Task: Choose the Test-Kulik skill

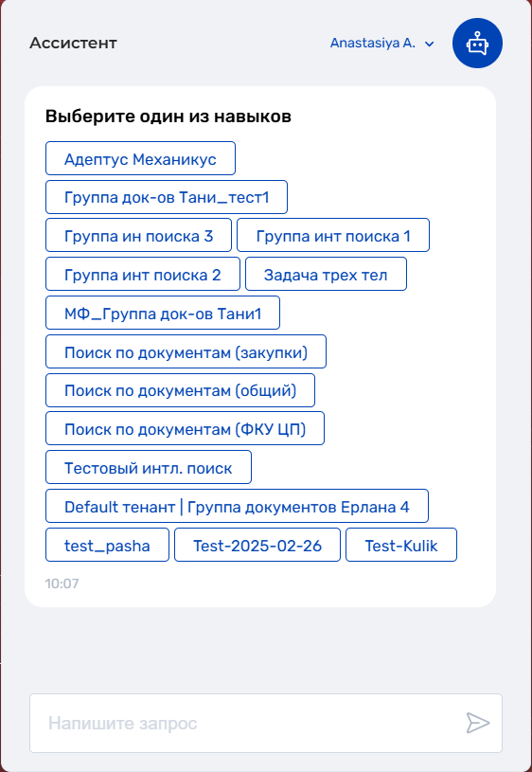Action: [401, 545]
